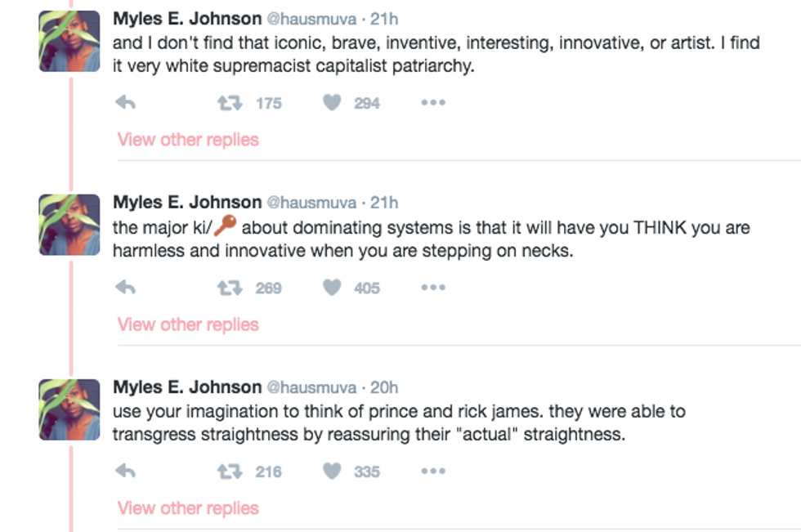
Task: Retweet the tweet with 269 retweets
Action: (228, 288)
